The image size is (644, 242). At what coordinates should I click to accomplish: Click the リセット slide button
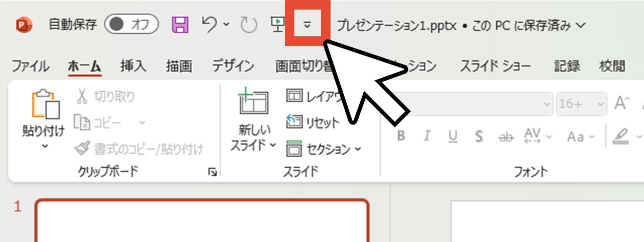312,122
